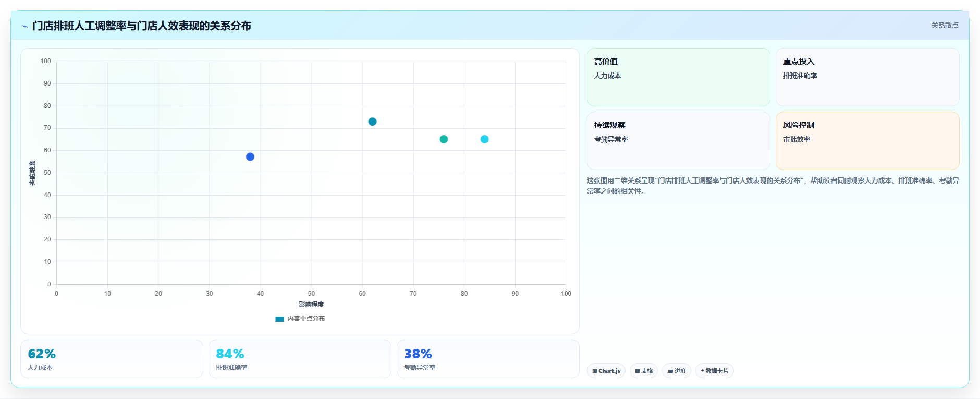Image resolution: width=980 pixels, height=399 pixels.
Task: Click the 62% 人力成本 stat card
Action: pyautogui.click(x=112, y=359)
